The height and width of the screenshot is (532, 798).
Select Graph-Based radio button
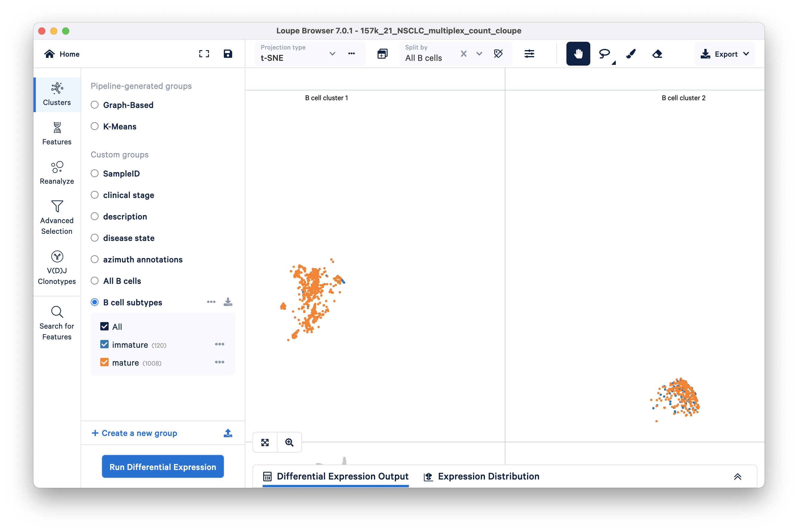click(x=95, y=105)
